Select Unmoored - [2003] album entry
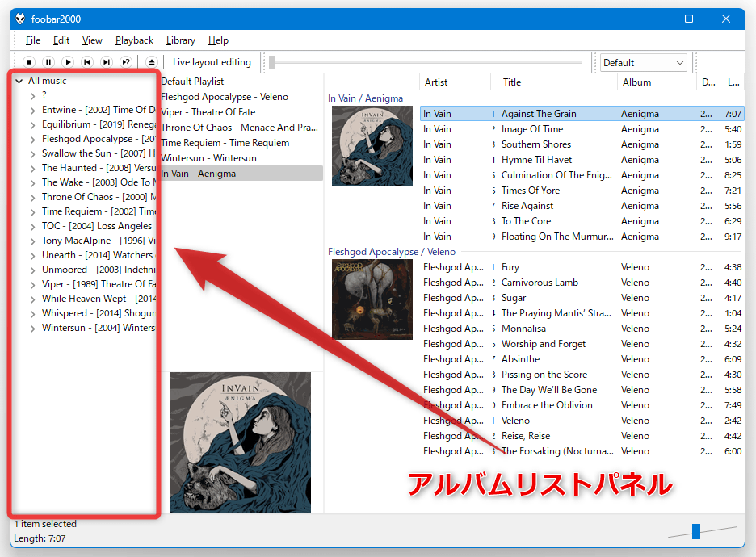Image resolution: width=756 pixels, height=557 pixels. [x=99, y=270]
